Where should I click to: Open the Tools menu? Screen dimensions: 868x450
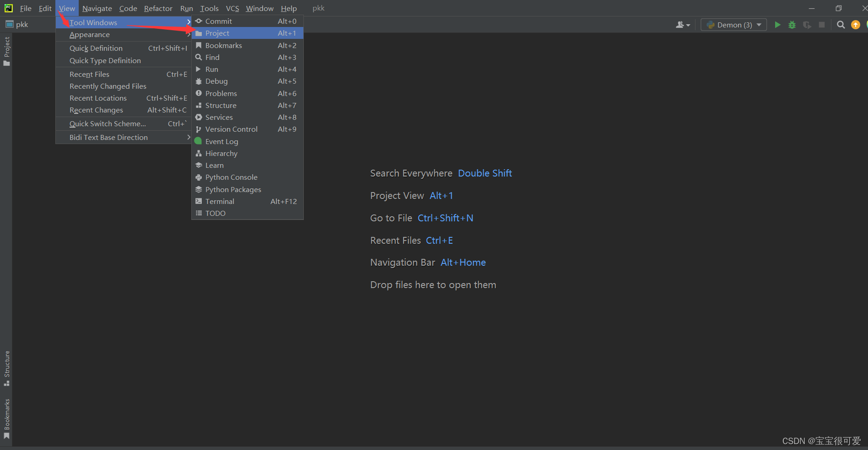point(210,8)
